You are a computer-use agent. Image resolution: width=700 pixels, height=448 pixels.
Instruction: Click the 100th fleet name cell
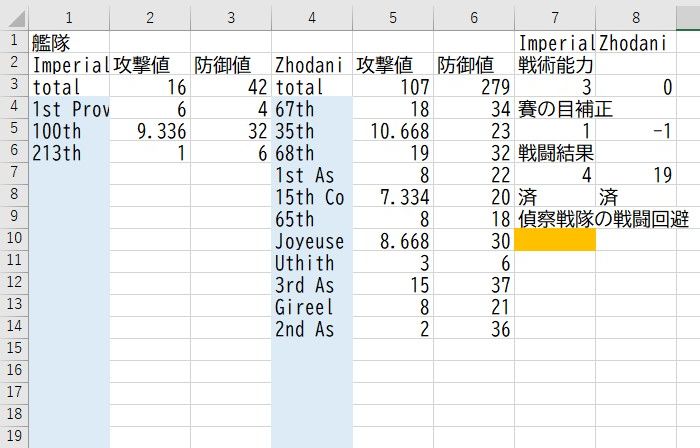click(69, 130)
